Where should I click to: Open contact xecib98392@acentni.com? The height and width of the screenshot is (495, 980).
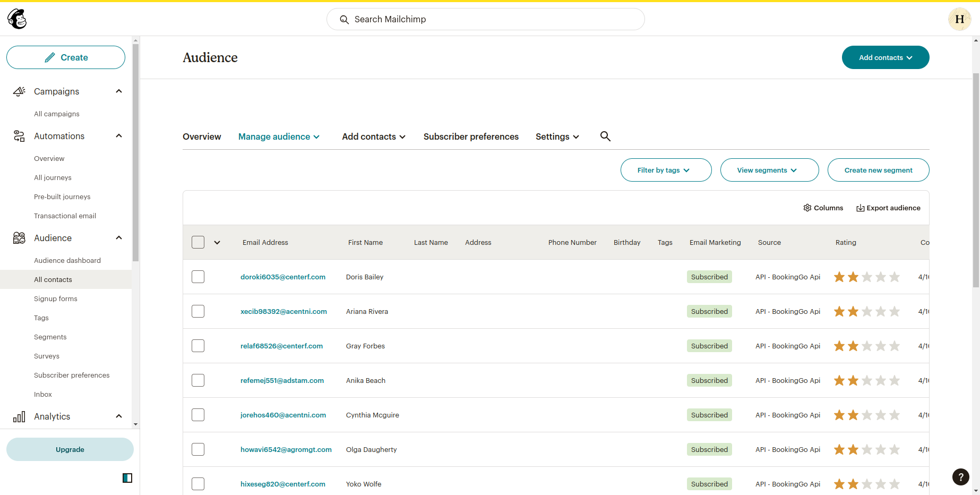283,311
